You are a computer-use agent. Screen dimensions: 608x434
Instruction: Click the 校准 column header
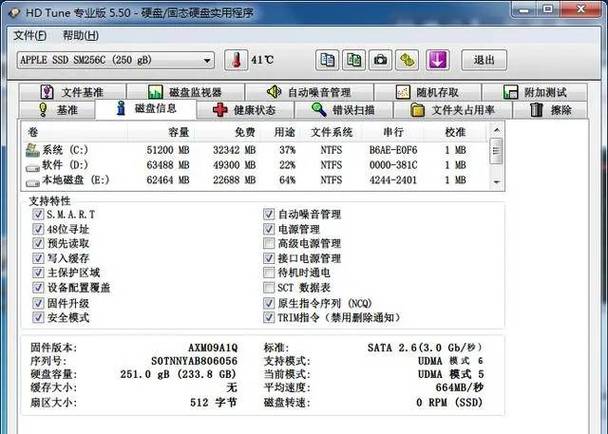455,133
